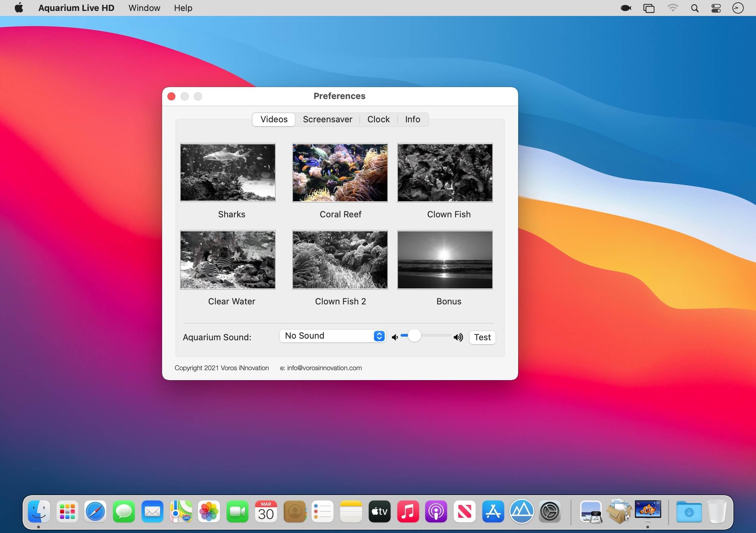
Task: Open System Preferences from the Dock
Action: point(550,511)
